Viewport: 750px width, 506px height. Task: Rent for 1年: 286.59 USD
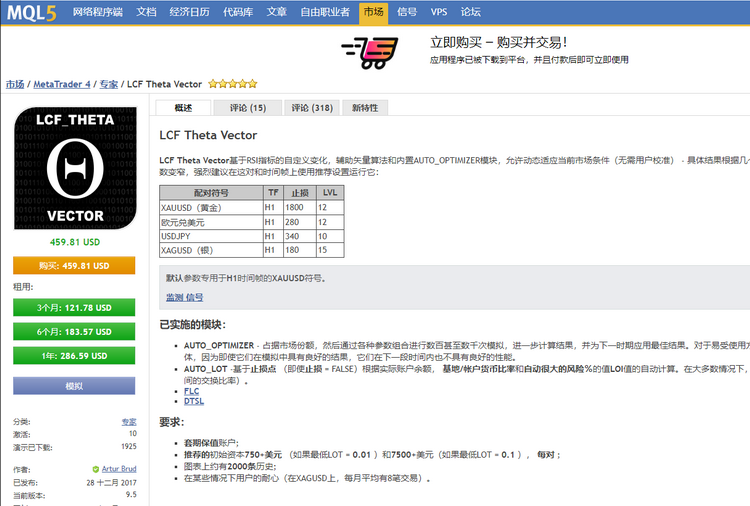[74, 356]
